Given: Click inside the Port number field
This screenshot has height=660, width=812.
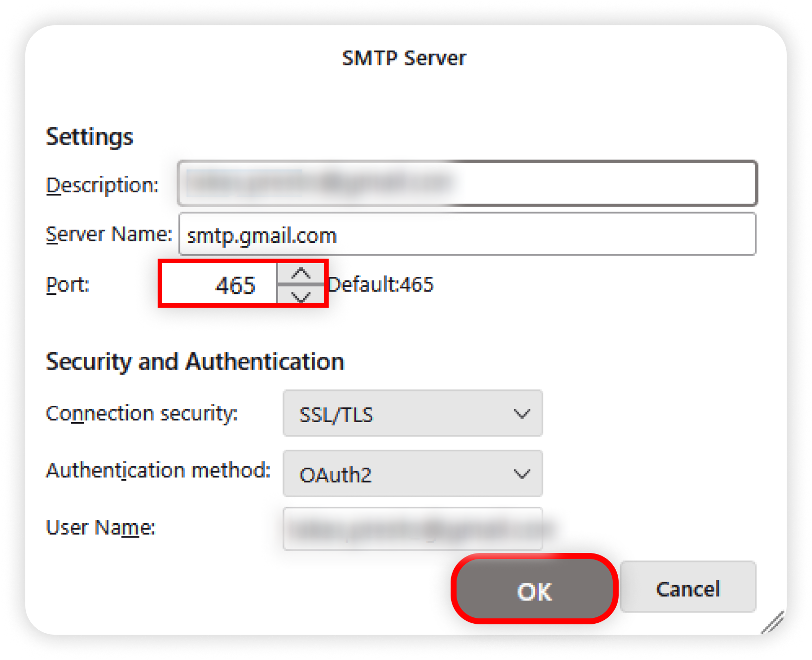Looking at the screenshot, I should pyautogui.click(x=219, y=284).
